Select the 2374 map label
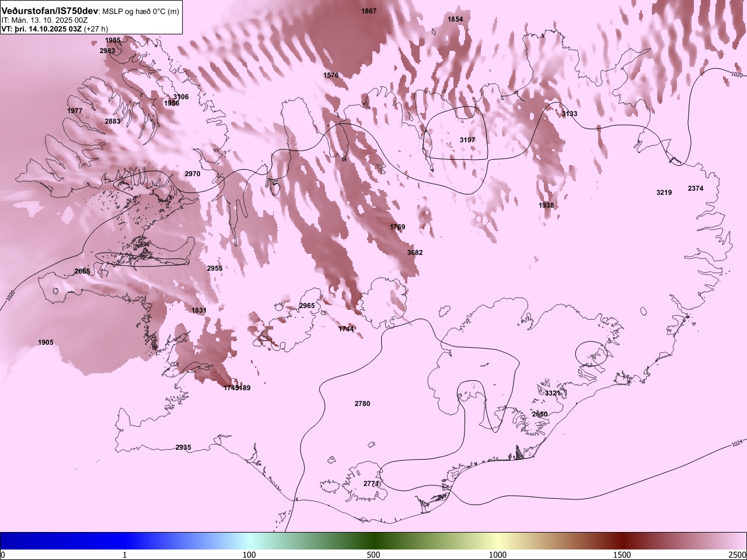This screenshot has height=560, width=747. click(696, 188)
